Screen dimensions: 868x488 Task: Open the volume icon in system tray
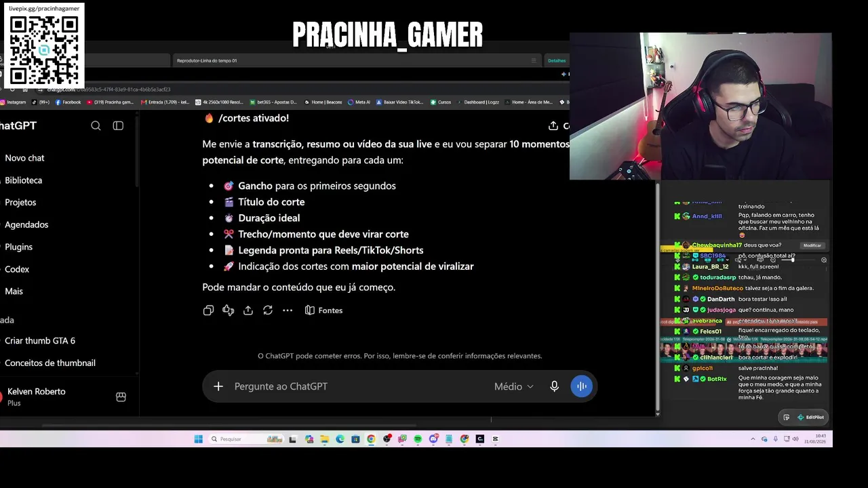[795, 439]
